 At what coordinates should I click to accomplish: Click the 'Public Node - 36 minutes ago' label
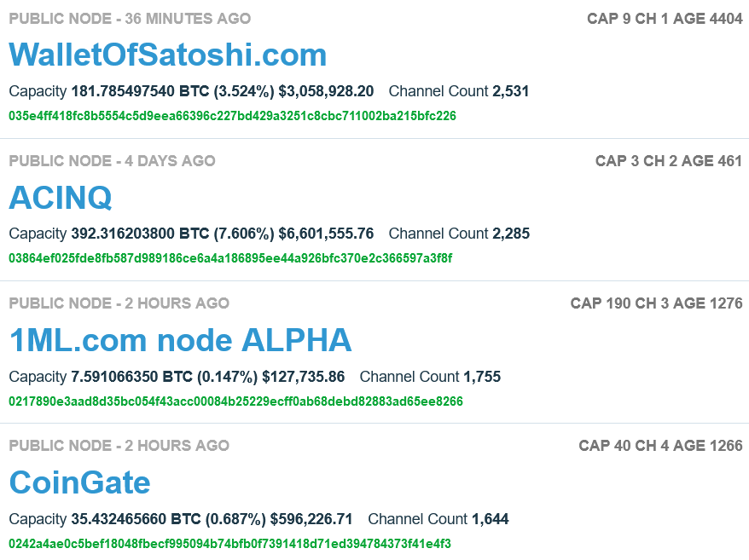pos(130,19)
